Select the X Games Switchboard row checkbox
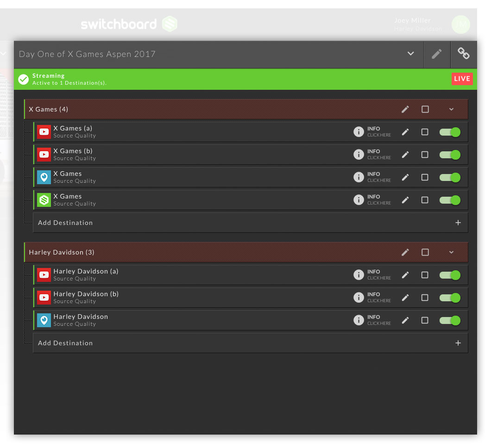 click(425, 200)
